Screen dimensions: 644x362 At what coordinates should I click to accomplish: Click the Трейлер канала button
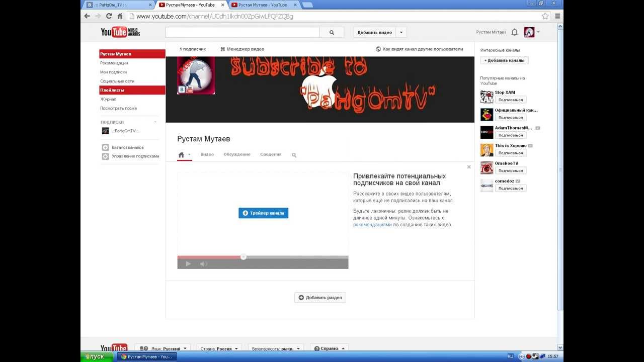pyautogui.click(x=263, y=213)
